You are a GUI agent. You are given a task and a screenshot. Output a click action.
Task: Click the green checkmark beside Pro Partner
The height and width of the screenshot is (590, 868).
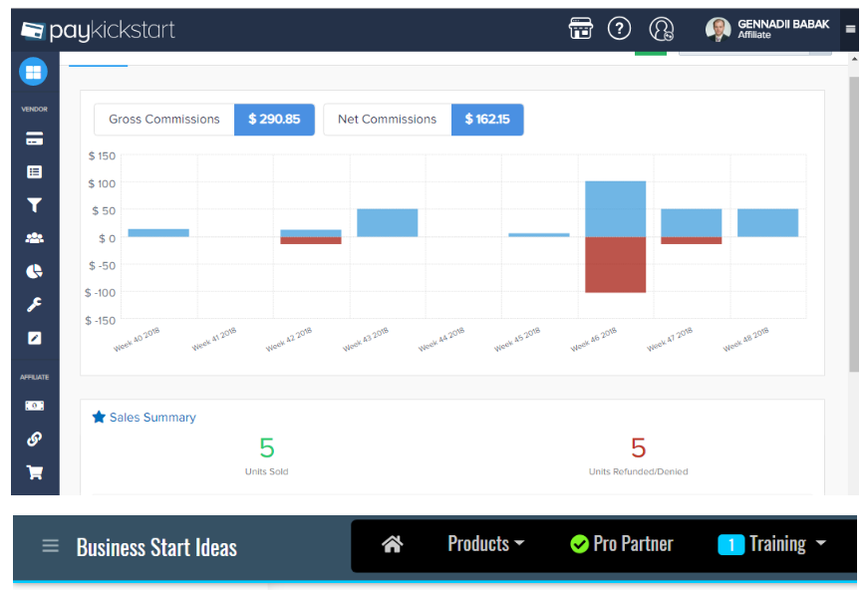pyautogui.click(x=579, y=544)
